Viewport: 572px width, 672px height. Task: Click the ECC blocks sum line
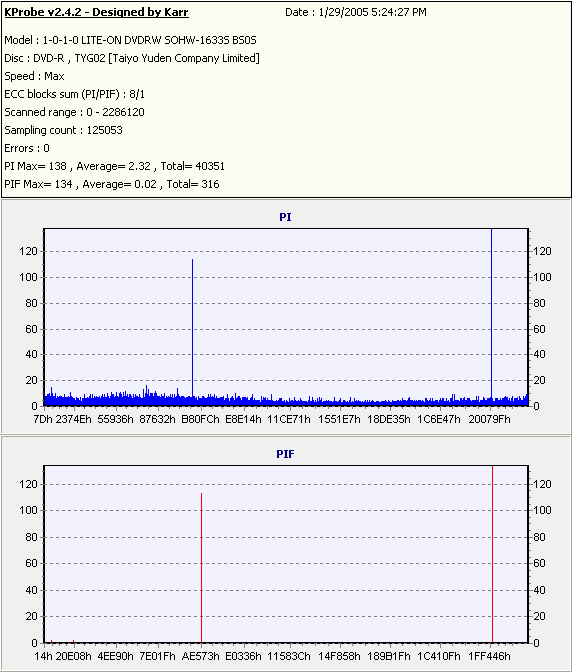75,94
